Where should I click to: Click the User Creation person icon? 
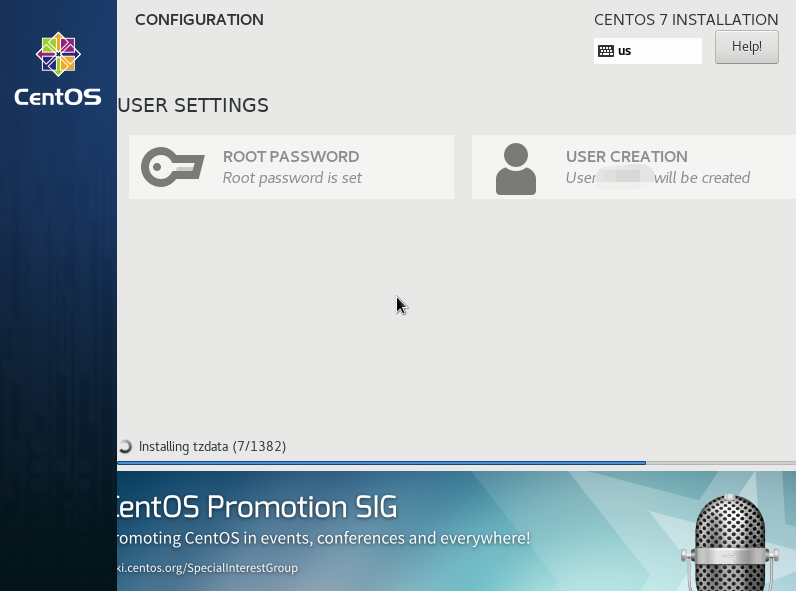(x=516, y=169)
